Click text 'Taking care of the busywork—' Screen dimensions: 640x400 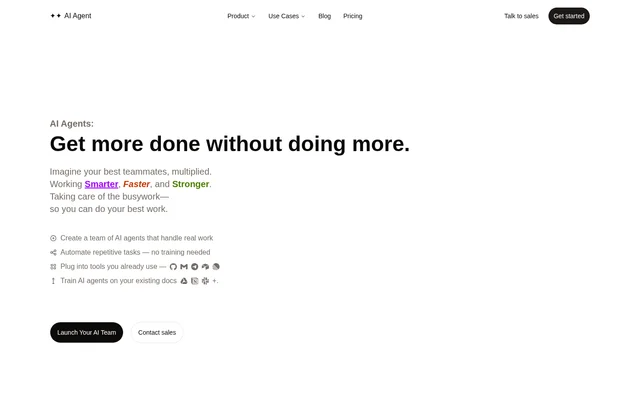click(109, 196)
